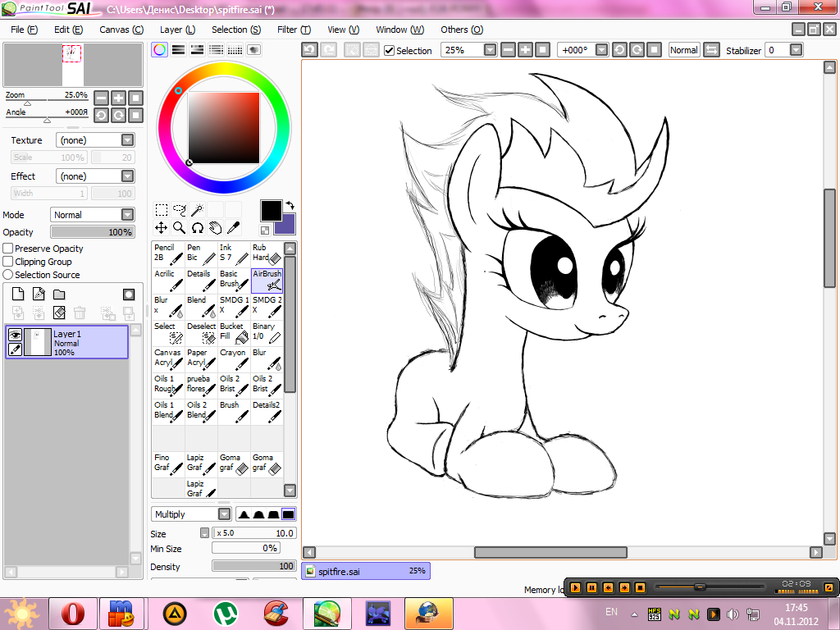Create a new layer folder

tap(59, 294)
